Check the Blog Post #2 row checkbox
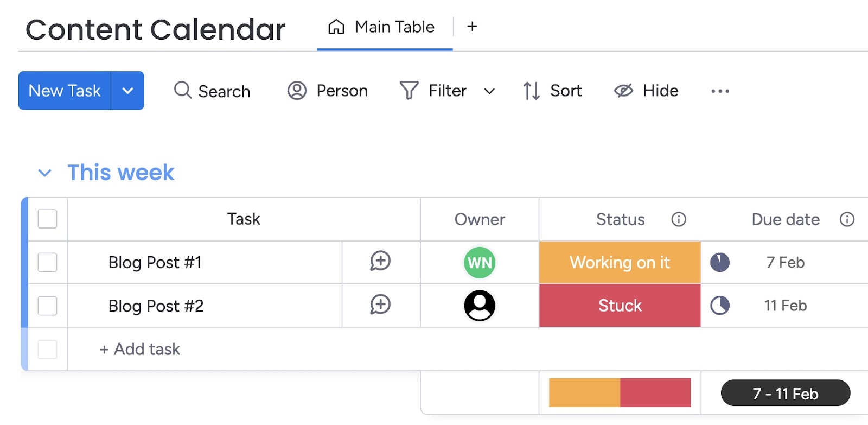 coord(47,306)
